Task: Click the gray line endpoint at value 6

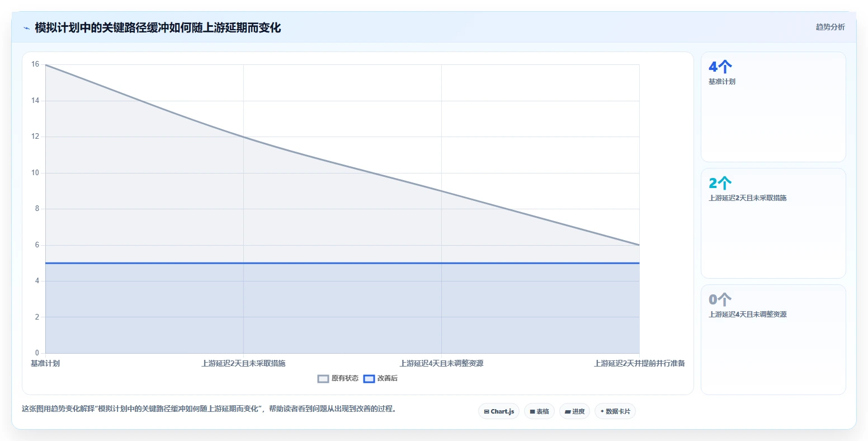Action: (639, 245)
